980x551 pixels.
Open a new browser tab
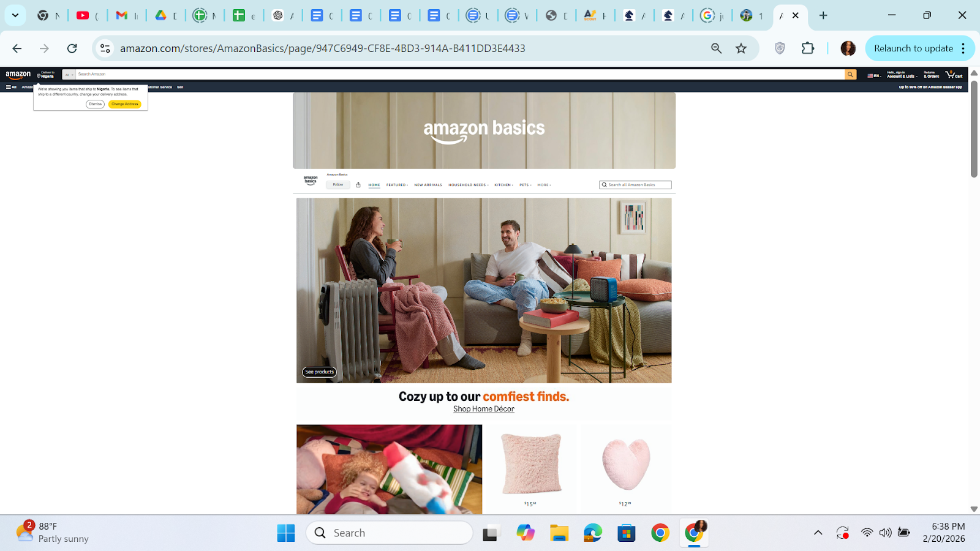823,15
